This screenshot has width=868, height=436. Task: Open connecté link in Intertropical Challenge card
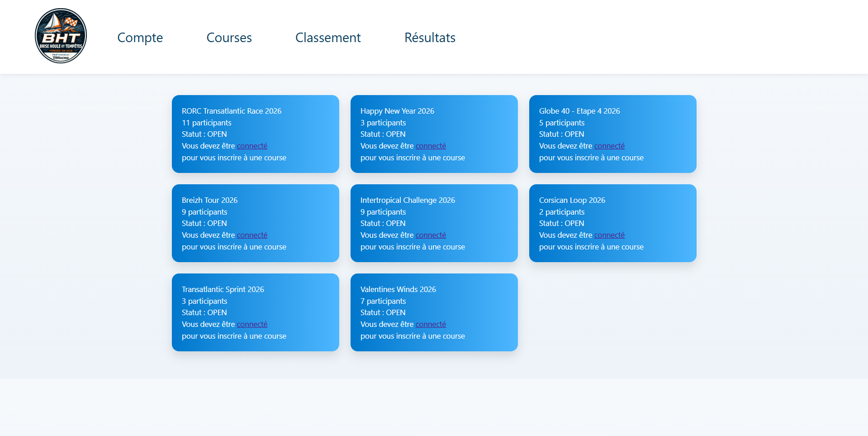click(431, 235)
